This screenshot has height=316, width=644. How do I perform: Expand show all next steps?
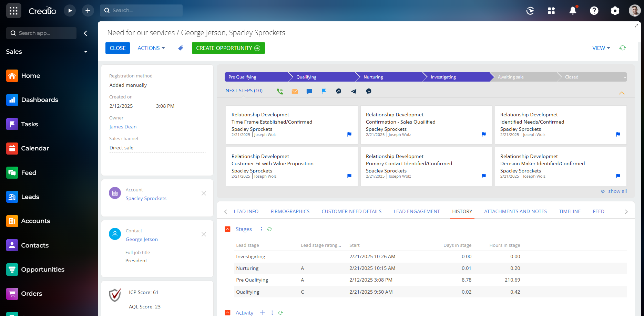point(614,191)
